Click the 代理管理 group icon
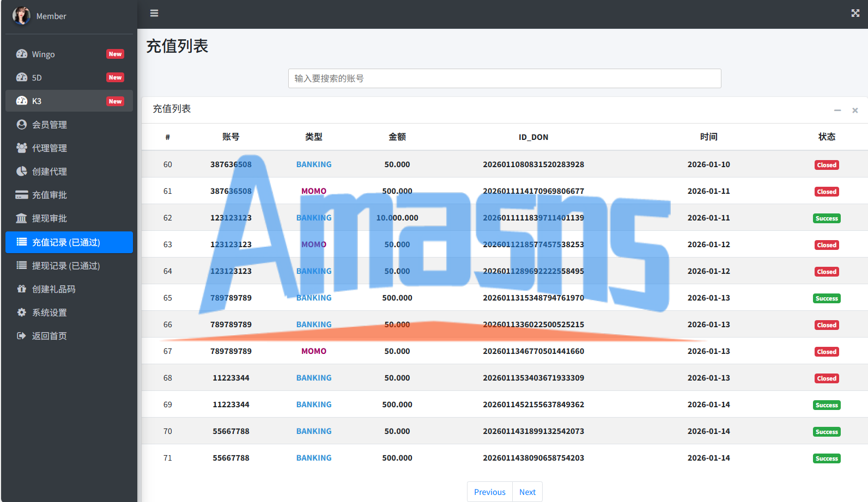The height and width of the screenshot is (502, 868). (x=22, y=148)
